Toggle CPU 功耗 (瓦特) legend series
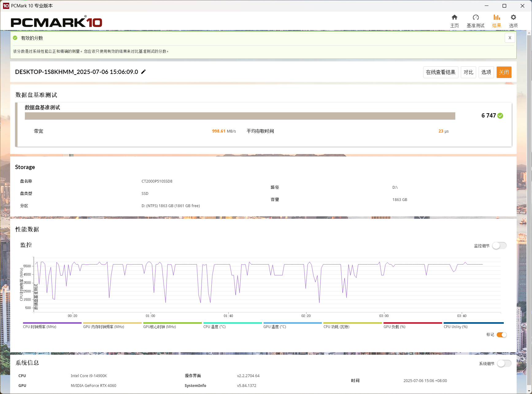The image size is (532, 394). click(353, 325)
